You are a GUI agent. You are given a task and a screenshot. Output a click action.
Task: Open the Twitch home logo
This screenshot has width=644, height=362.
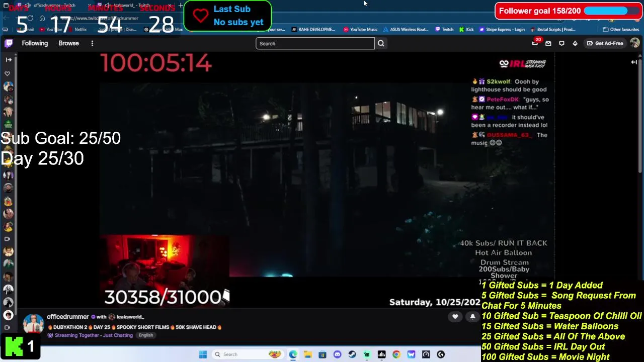[9, 43]
